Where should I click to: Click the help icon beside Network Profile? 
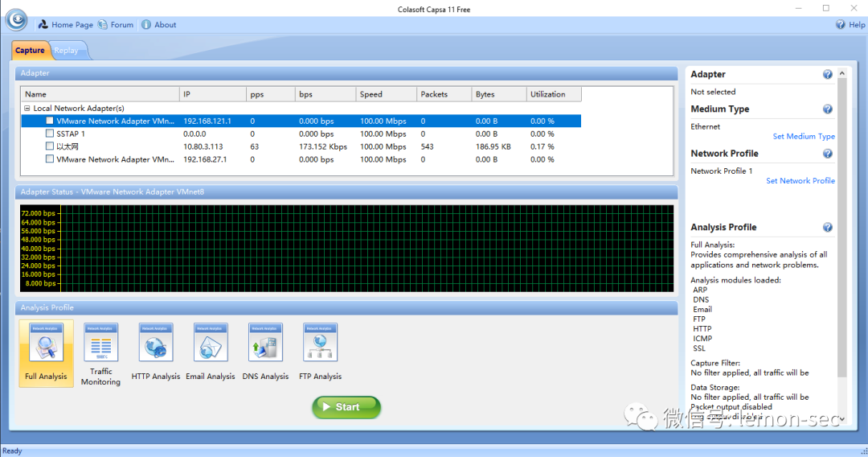coord(828,154)
